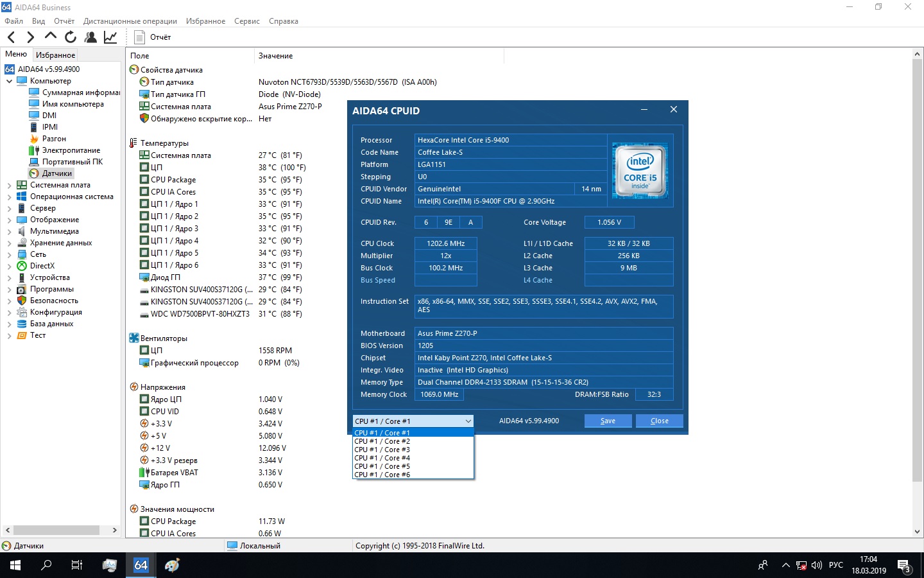
Task: Open Task View on the taskbar
Action: 77,565
